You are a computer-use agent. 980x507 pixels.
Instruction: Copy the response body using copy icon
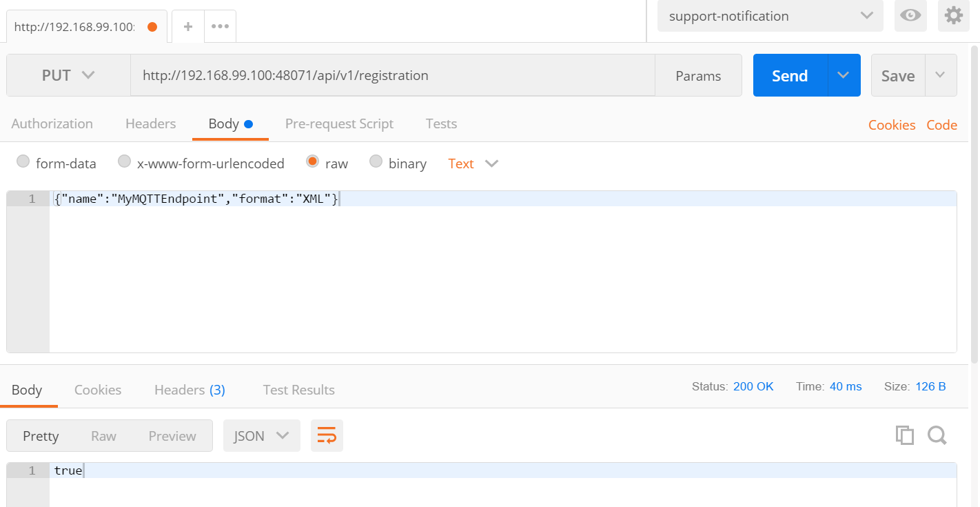click(x=905, y=435)
